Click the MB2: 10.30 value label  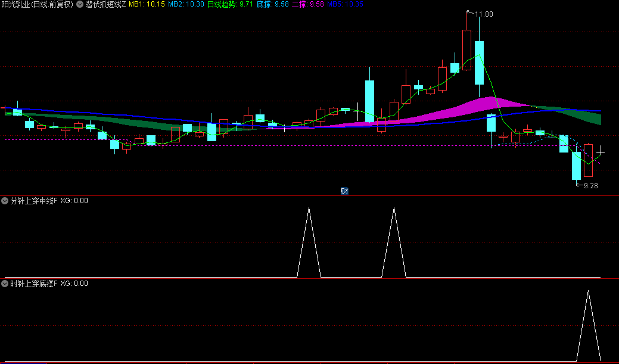186,4
